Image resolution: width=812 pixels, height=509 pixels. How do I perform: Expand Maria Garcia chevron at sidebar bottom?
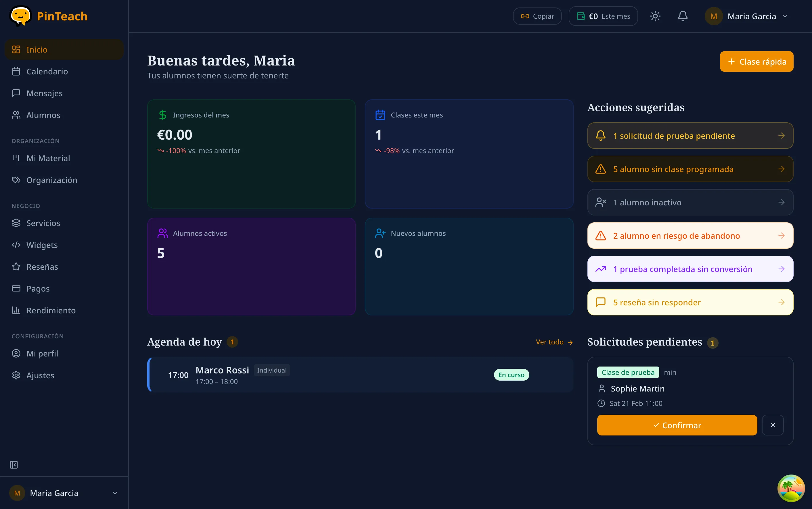[x=115, y=493]
